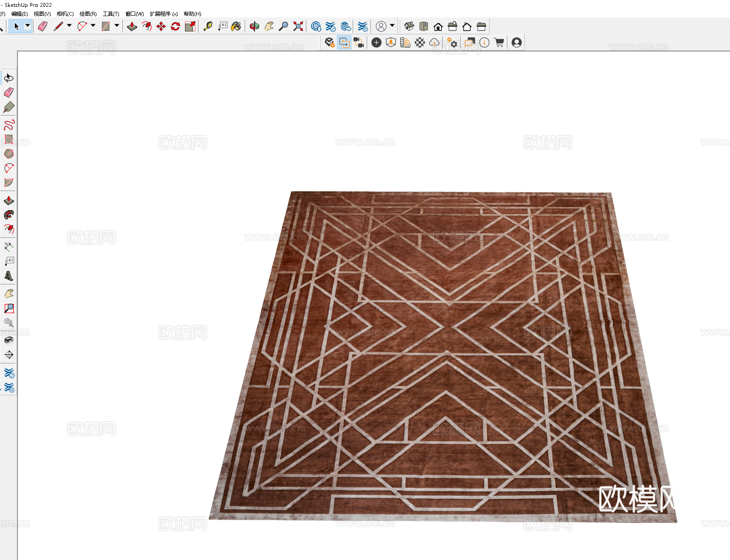The height and width of the screenshot is (560, 730).
Task: Open the Select tool dropdown arrow
Action: point(28,26)
